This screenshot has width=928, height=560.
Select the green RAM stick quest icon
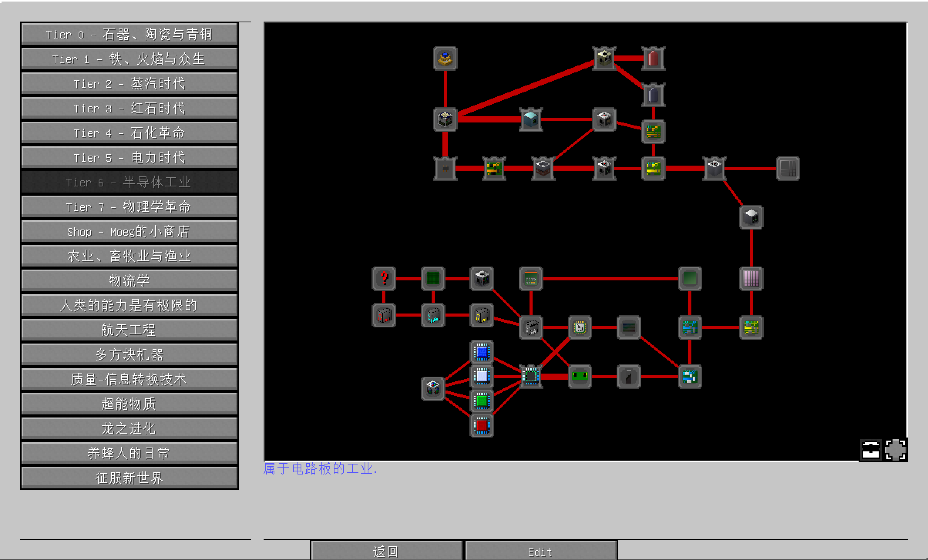pyautogui.click(x=580, y=376)
